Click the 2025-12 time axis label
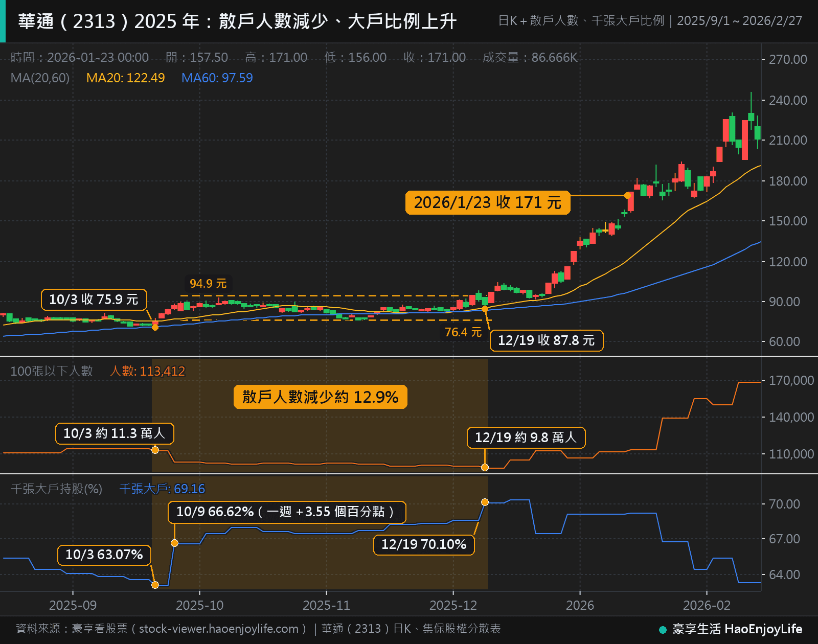This screenshot has height=644, width=818. click(453, 605)
